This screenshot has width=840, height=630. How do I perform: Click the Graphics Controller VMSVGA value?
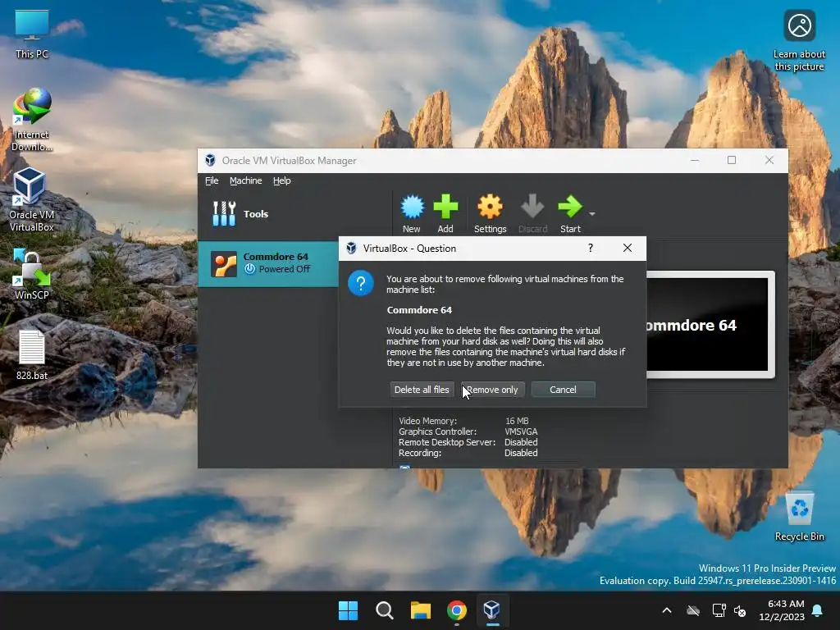pyautogui.click(x=521, y=431)
